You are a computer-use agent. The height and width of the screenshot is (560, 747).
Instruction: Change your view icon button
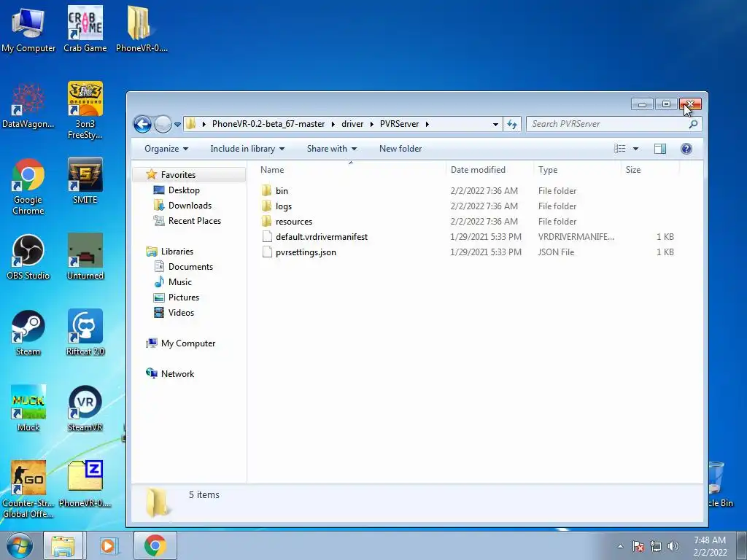click(620, 149)
